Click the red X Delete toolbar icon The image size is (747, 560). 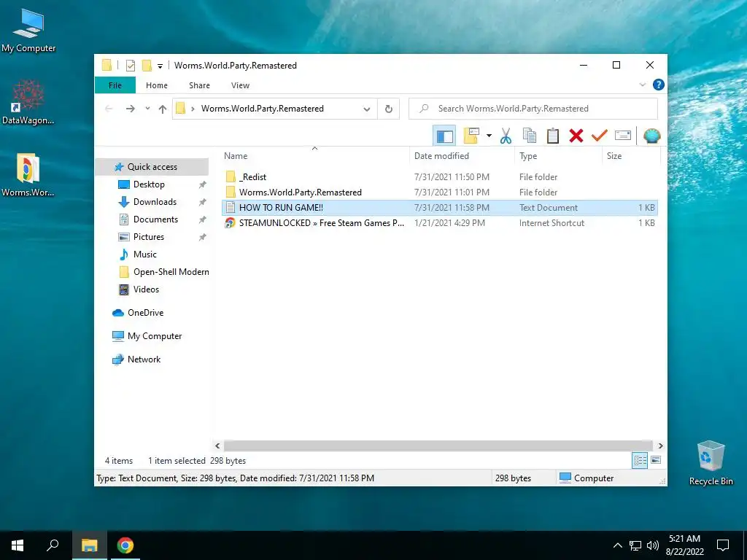[x=576, y=136]
